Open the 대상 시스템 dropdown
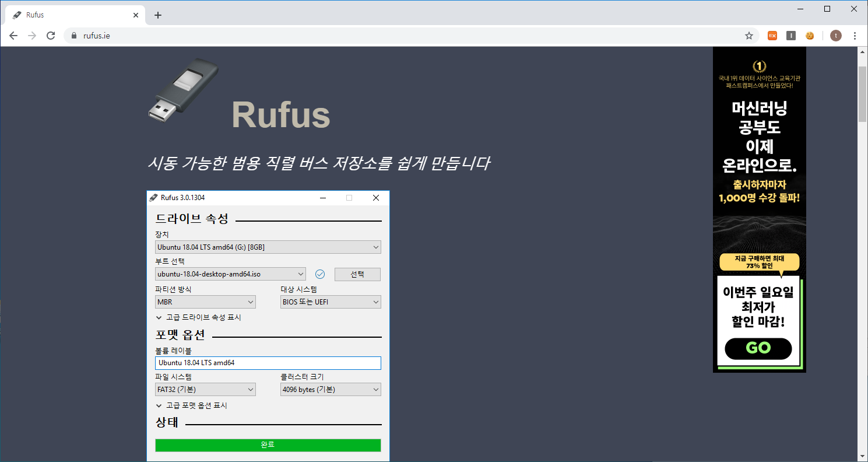868x462 pixels. pos(331,302)
